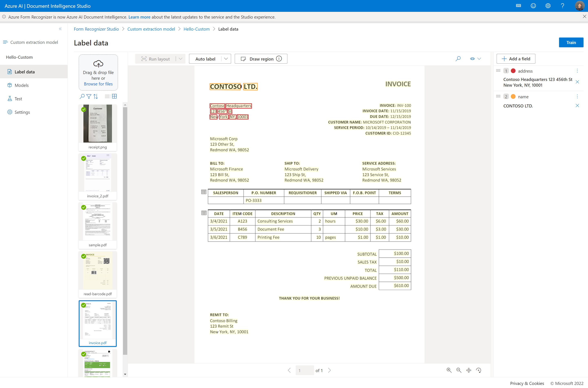The width and height of the screenshot is (588, 388).
Task: Expand the Auto label dropdown arrow
Action: tap(226, 59)
